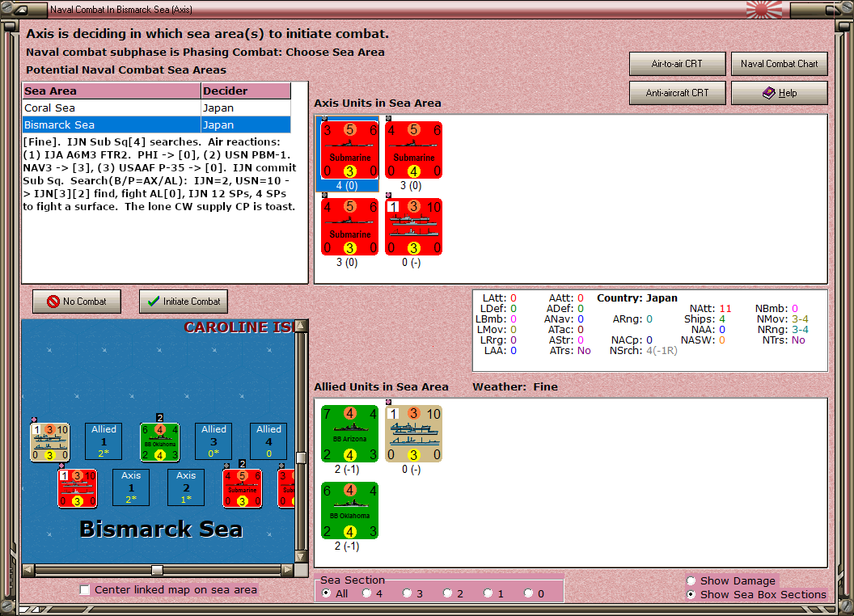
Task: Select sea section 1 radio button
Action: [488, 593]
